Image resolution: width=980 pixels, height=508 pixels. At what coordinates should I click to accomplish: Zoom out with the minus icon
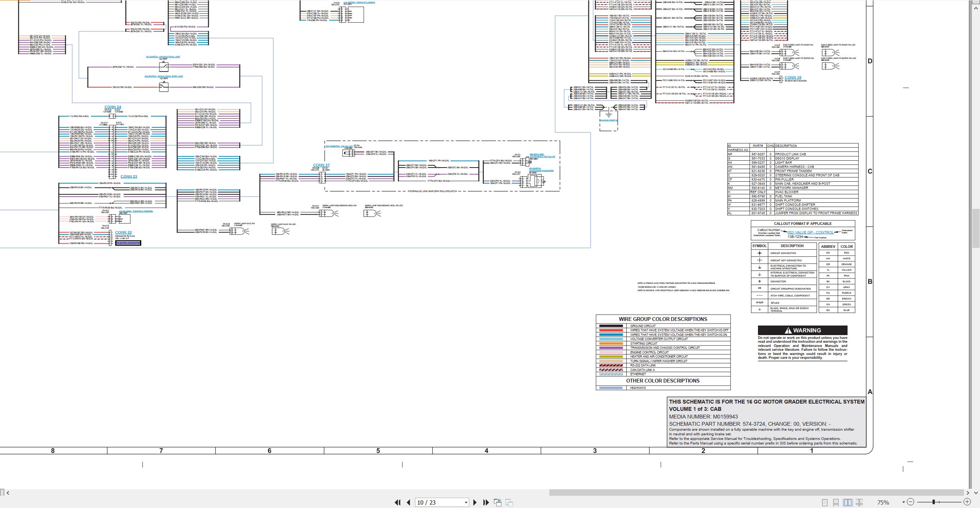pos(911,502)
